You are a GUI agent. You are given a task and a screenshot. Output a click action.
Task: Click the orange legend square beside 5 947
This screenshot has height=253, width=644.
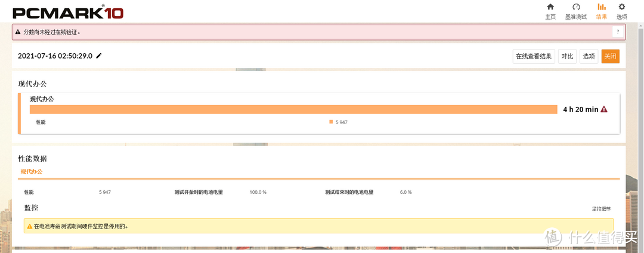pyautogui.click(x=330, y=122)
